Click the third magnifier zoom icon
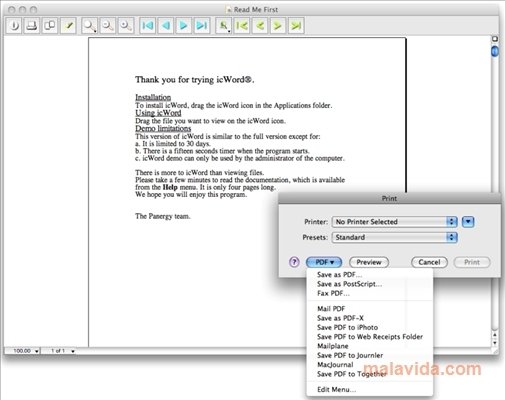The height and width of the screenshot is (400, 505). (126, 25)
